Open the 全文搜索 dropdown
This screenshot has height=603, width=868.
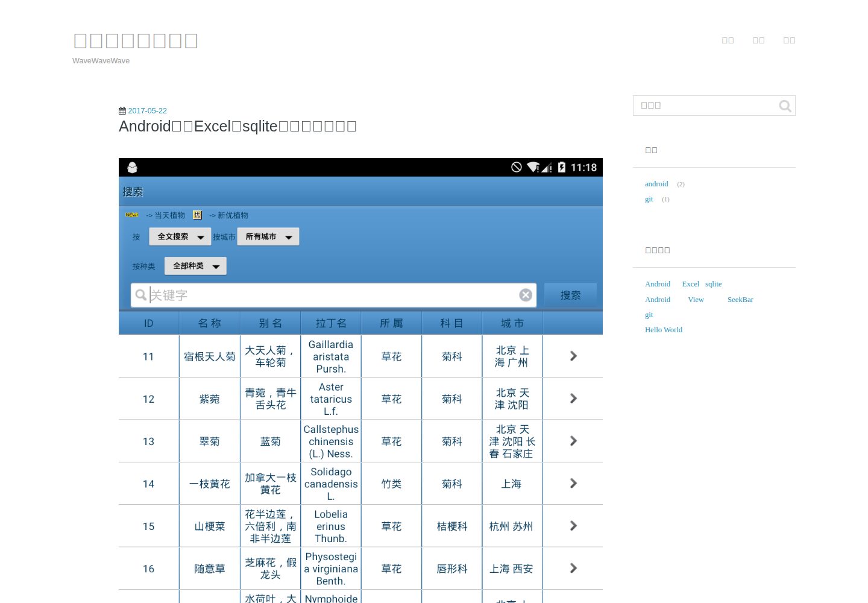coord(180,236)
